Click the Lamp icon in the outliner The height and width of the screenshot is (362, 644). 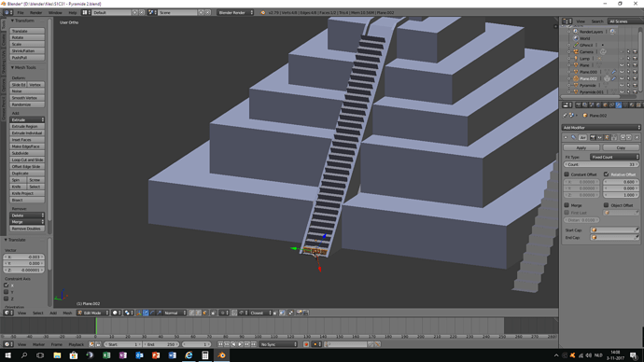[576, 58]
